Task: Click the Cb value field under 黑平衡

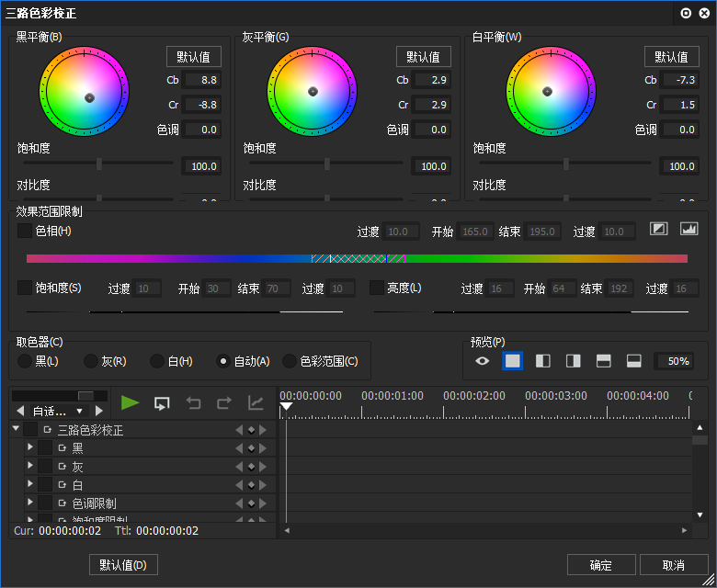Action: tap(201, 80)
